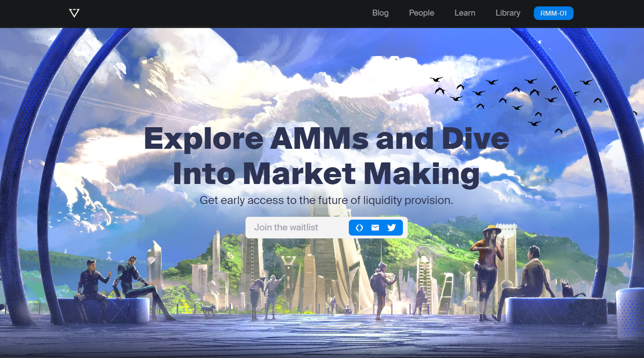Viewport: 644px width, 358px height.
Task: Open the People page
Action: point(421,13)
